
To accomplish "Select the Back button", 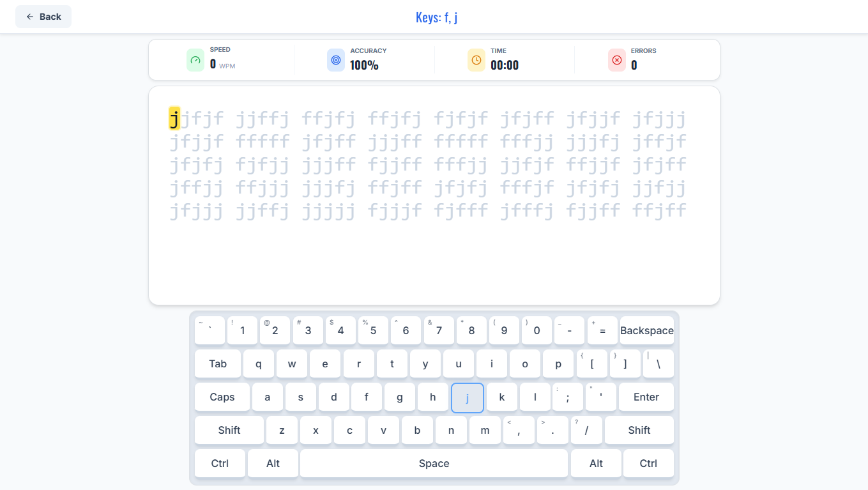I will (43, 16).
